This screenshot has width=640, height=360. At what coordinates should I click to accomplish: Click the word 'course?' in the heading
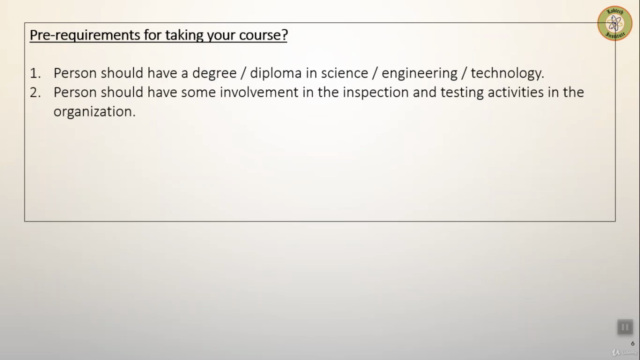click(263, 36)
